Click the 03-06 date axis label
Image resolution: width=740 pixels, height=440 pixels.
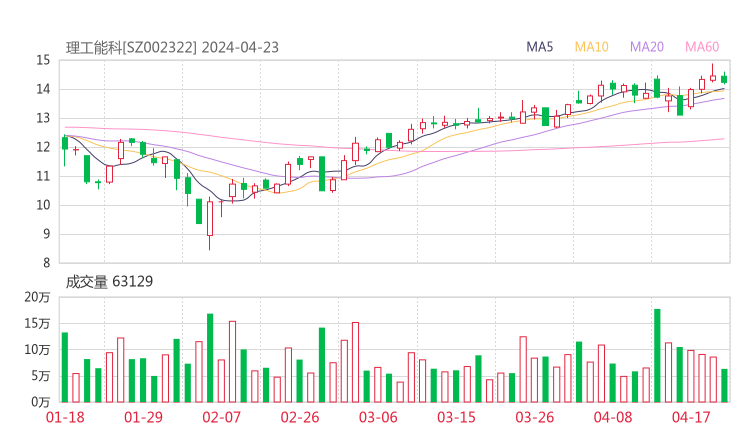click(x=378, y=417)
